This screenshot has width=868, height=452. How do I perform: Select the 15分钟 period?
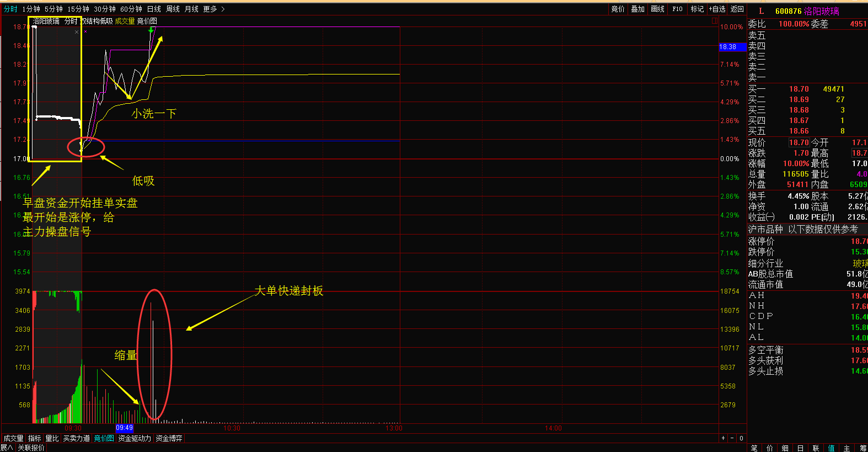pyautogui.click(x=78, y=9)
